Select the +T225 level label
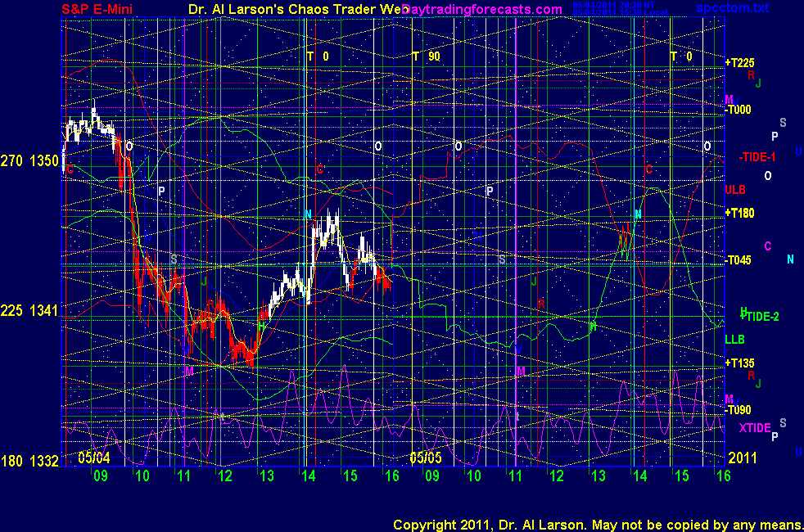 pyautogui.click(x=739, y=62)
